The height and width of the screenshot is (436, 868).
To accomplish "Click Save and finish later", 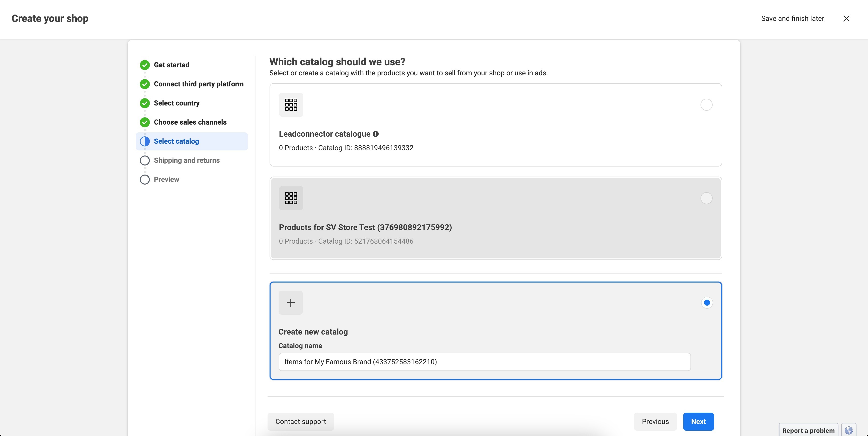I will click(793, 19).
